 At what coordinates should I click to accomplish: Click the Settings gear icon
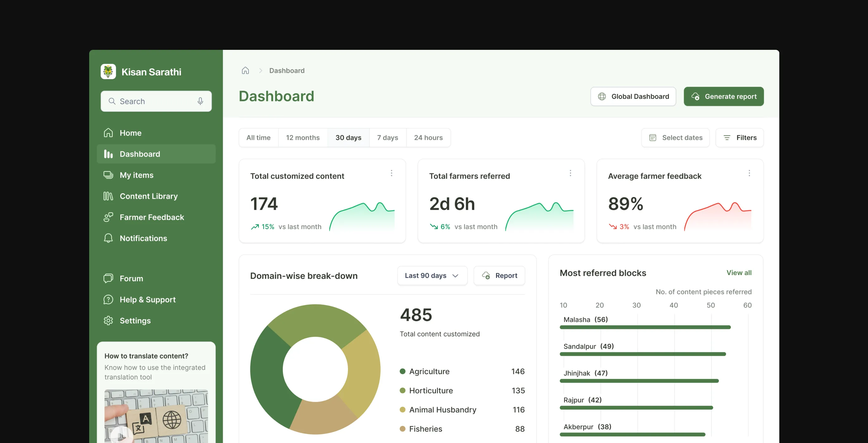pos(108,321)
